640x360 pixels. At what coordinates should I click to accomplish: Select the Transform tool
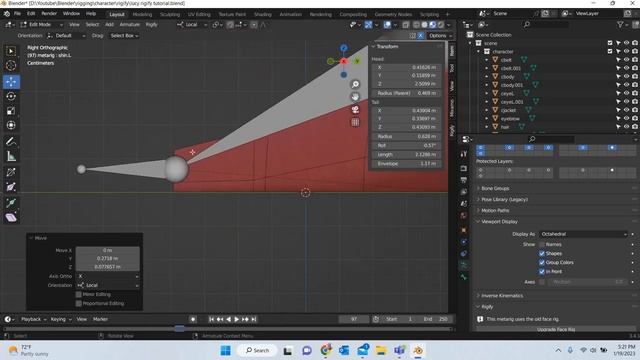click(11, 125)
